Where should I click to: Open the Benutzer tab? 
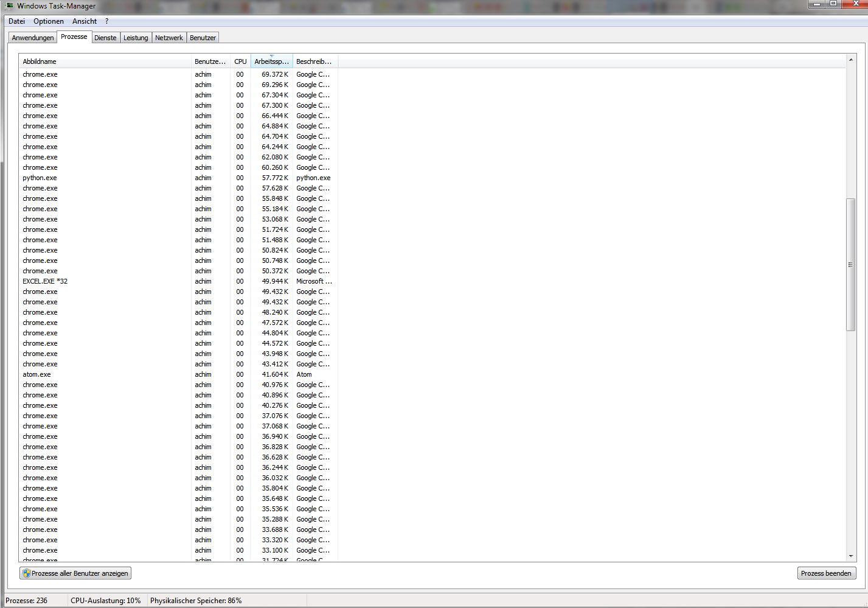click(x=203, y=38)
